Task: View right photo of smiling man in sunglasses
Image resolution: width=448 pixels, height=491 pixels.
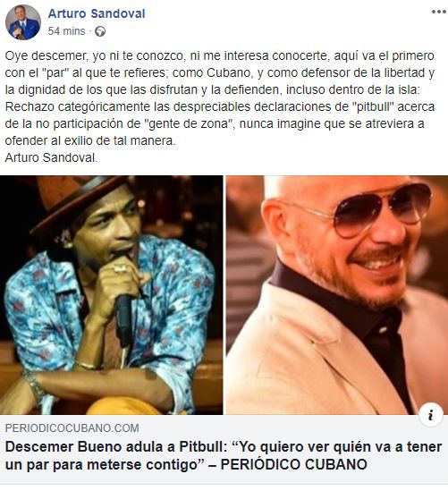Action: pos(337,295)
